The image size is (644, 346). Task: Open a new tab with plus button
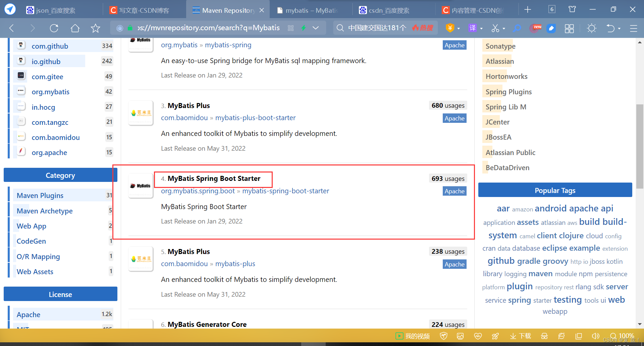[x=528, y=10]
